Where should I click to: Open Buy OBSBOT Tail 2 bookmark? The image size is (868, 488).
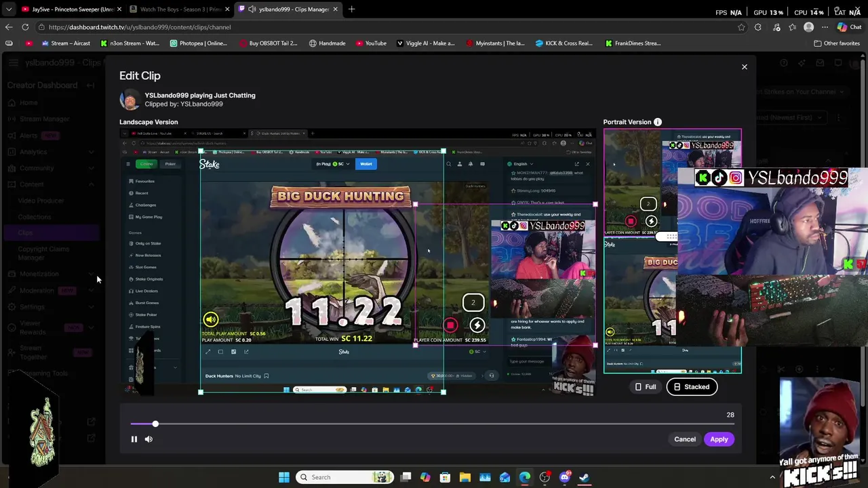[x=268, y=43]
